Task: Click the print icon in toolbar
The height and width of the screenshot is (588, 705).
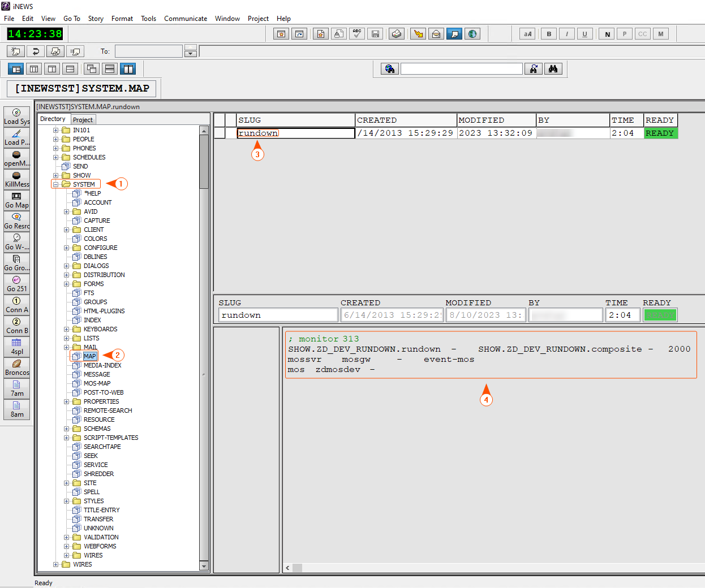Action: (397, 34)
